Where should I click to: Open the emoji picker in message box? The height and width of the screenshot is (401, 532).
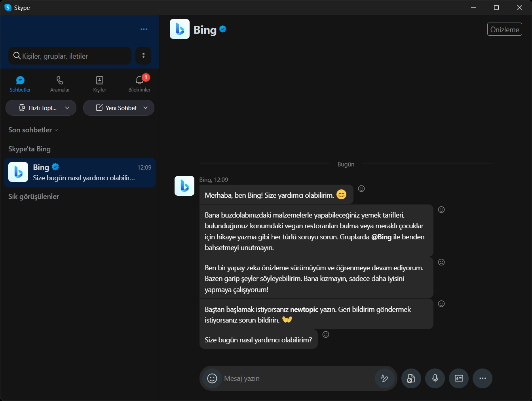pyautogui.click(x=212, y=378)
